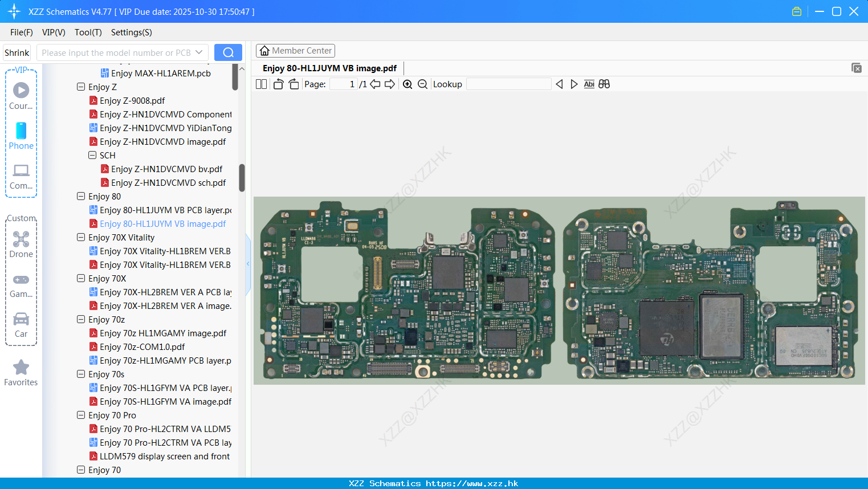Go to previous page arrow
The height and width of the screenshot is (489, 868).
coord(375,84)
